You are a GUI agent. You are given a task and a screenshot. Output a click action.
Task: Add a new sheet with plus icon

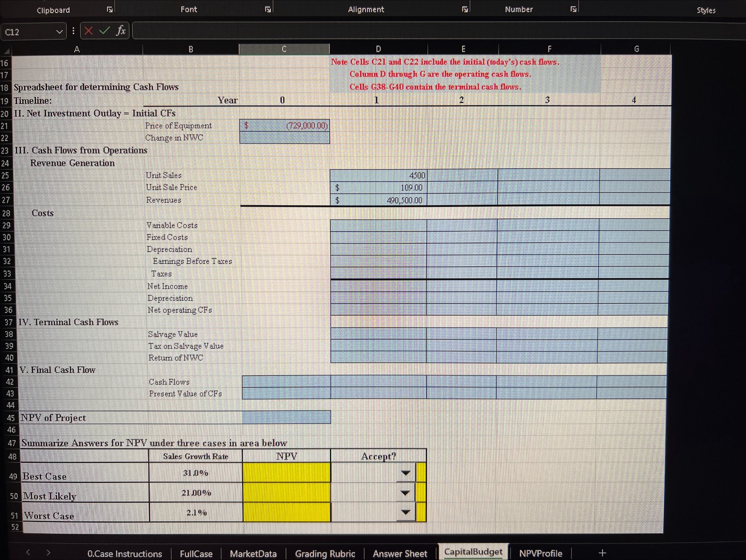point(602,553)
